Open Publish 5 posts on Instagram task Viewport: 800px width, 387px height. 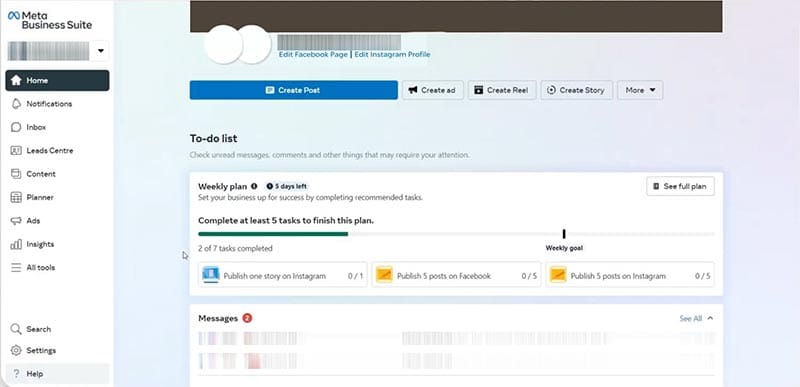pyautogui.click(x=630, y=276)
